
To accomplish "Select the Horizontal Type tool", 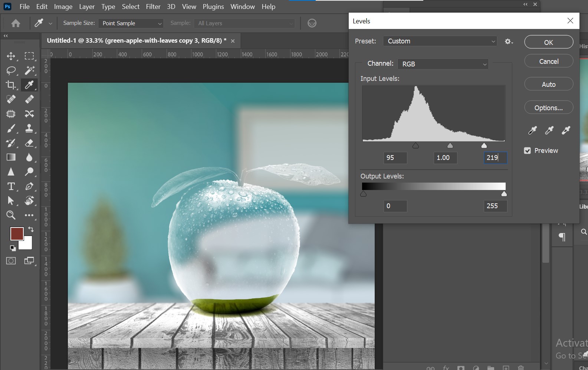I will 11,186.
